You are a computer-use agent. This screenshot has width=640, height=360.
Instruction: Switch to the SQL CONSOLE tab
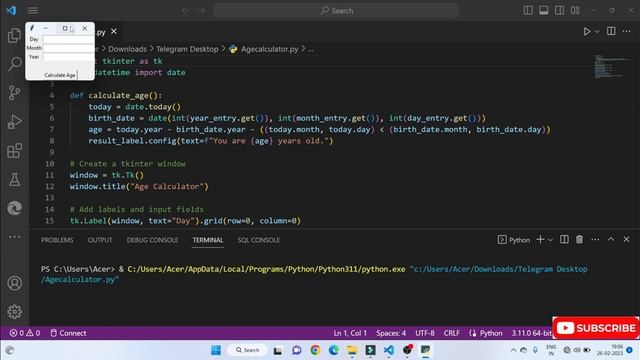(x=259, y=240)
